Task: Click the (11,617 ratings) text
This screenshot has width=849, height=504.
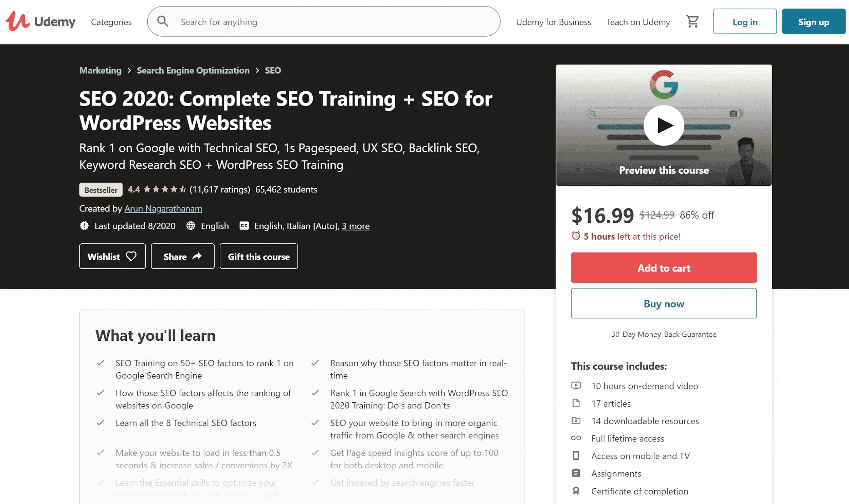Action: point(220,189)
